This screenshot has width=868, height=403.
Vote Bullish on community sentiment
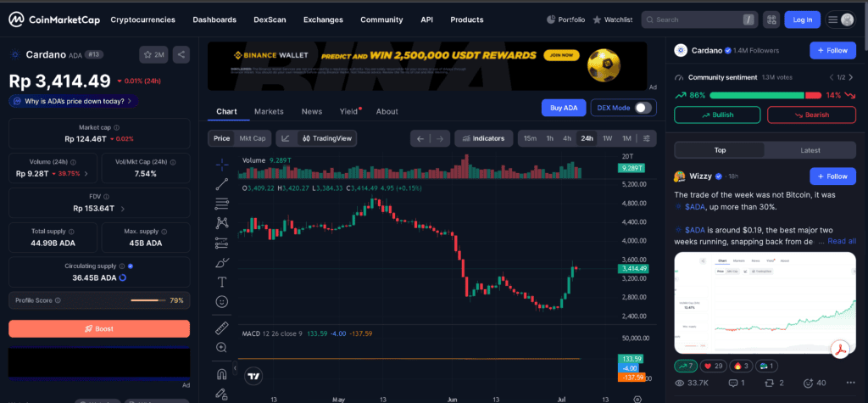point(717,115)
